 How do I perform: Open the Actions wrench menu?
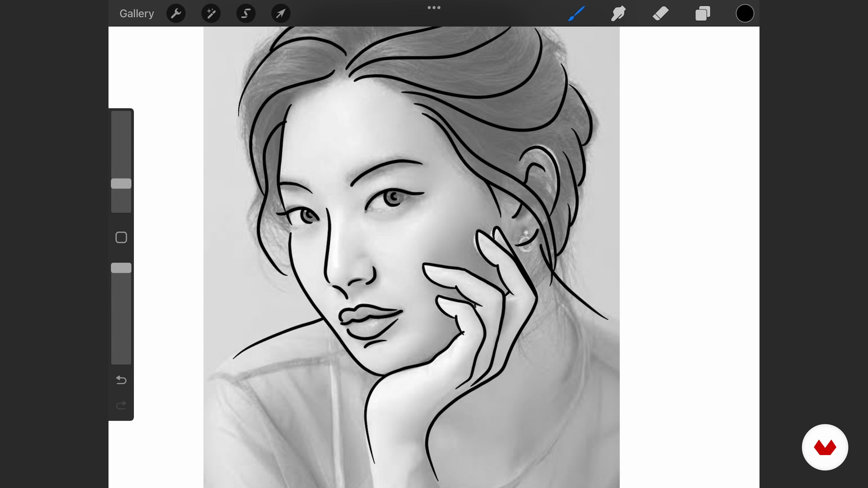click(x=176, y=14)
